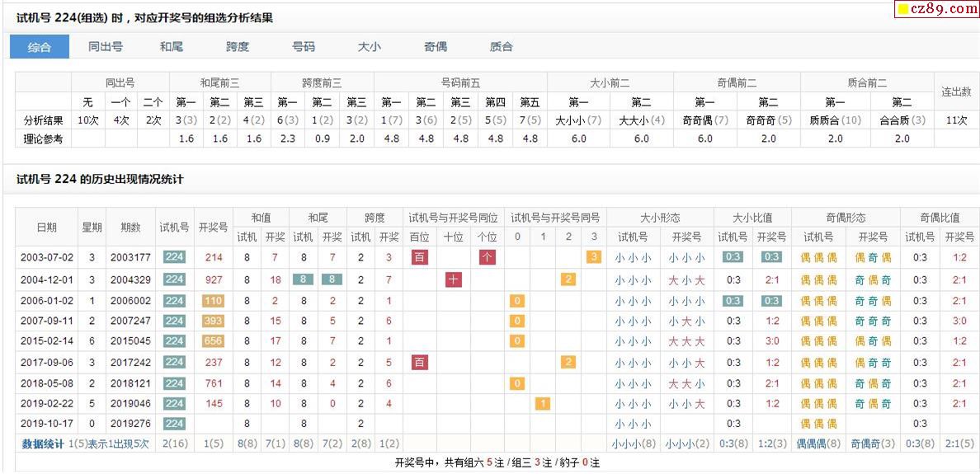Viewport: 980px width, 474px height.
Task: Click the 质质合(10) result cell
Action: [x=834, y=120]
